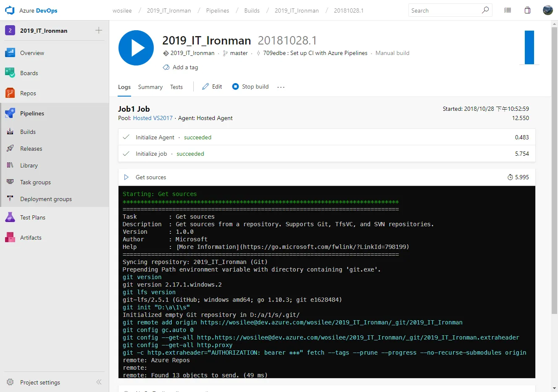The image size is (558, 392).
Task: Collapse the left sidebar panel
Action: click(x=99, y=382)
